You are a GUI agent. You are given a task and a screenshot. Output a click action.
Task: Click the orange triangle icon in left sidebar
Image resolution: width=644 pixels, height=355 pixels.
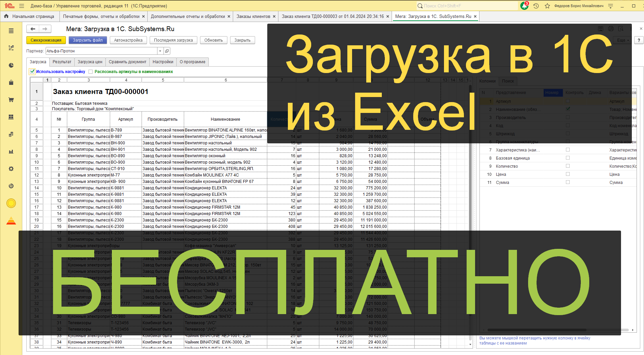click(11, 221)
